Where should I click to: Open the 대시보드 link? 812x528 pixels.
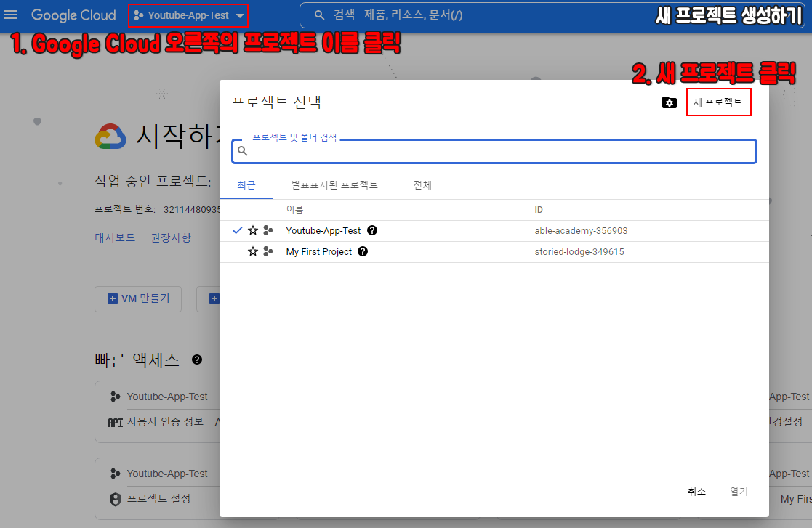click(115, 238)
